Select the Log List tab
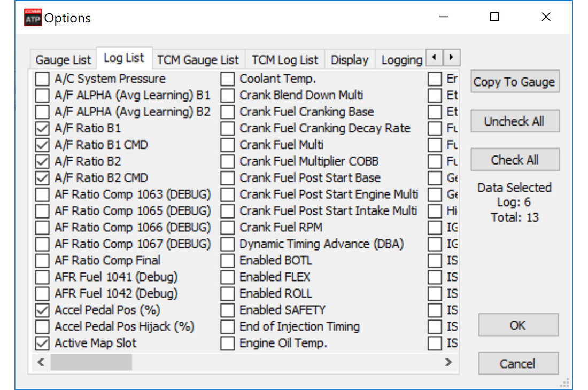This screenshot has width=588, height=390. [124, 58]
